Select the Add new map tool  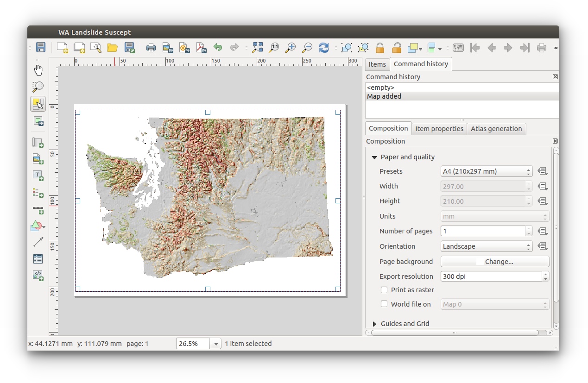point(38,142)
